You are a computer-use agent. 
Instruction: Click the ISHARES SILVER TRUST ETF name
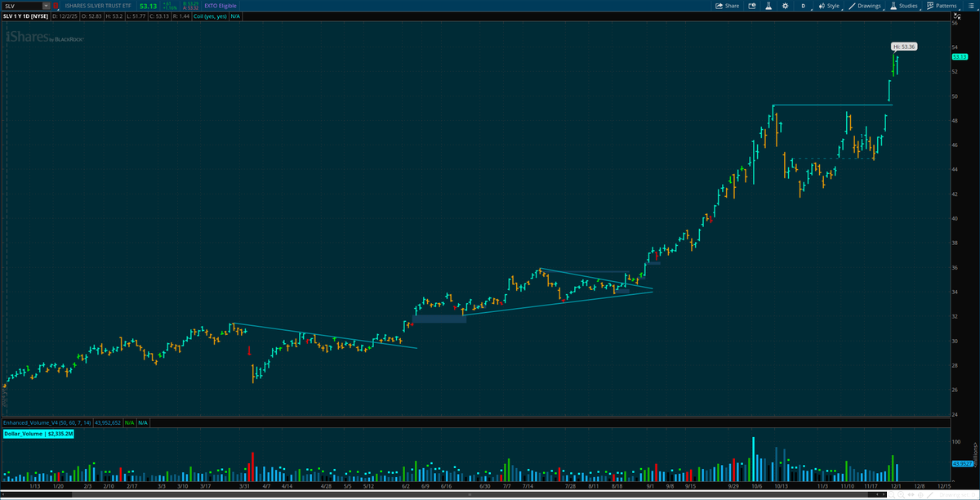[x=98, y=6]
